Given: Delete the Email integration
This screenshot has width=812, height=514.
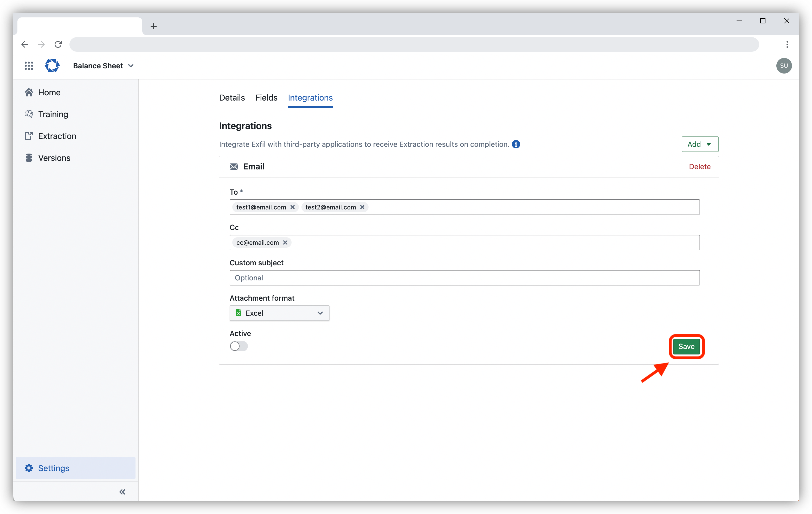Looking at the screenshot, I should pos(700,166).
